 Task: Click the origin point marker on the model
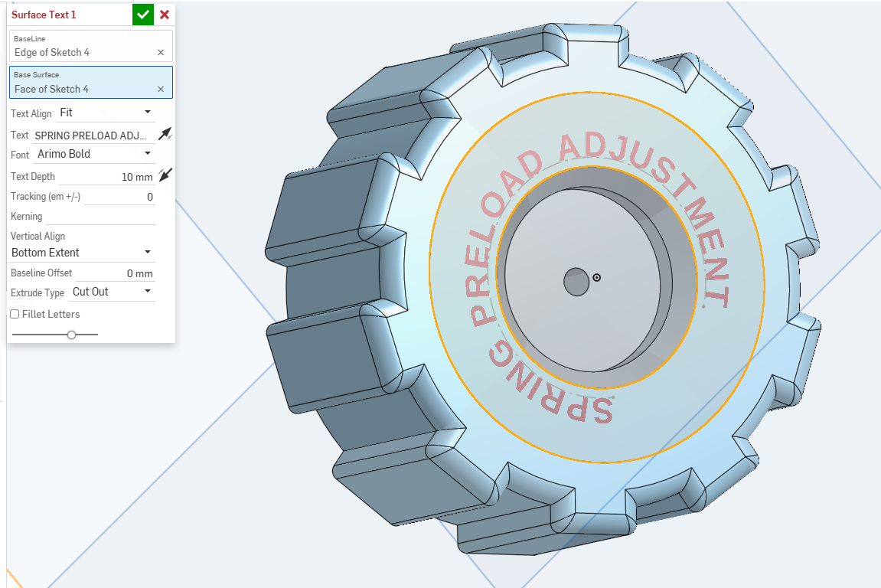pyautogui.click(x=597, y=277)
